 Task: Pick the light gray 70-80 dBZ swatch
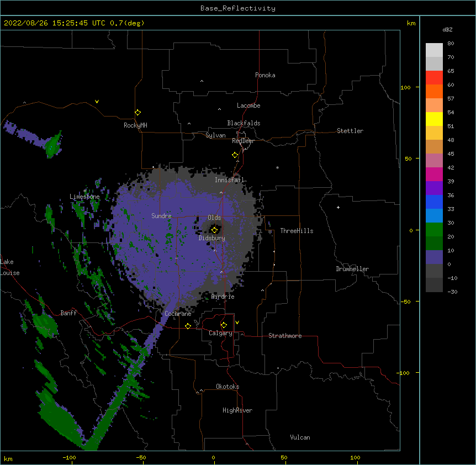tap(434, 50)
